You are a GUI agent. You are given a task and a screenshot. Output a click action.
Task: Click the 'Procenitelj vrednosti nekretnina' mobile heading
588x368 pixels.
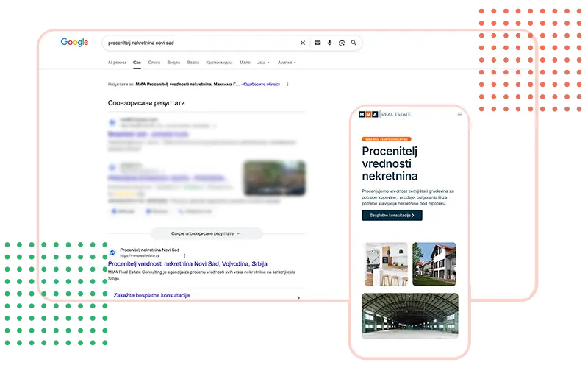click(390, 163)
